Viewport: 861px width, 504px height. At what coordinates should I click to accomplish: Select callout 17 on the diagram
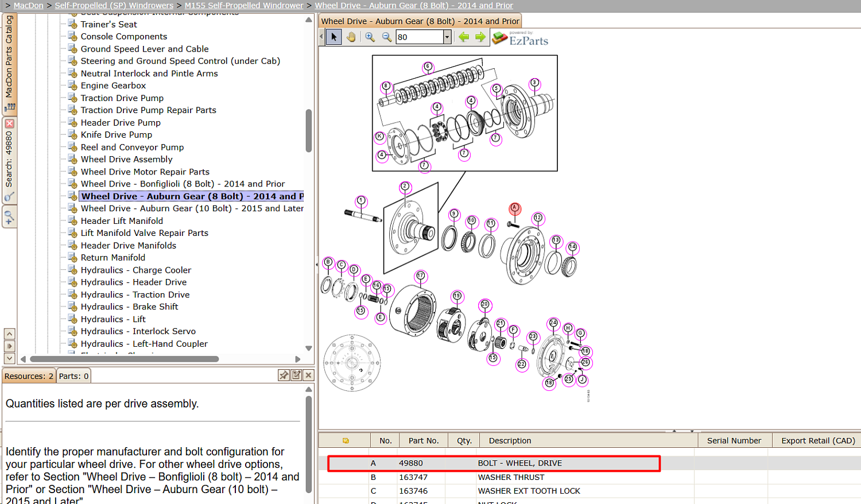[x=421, y=276]
